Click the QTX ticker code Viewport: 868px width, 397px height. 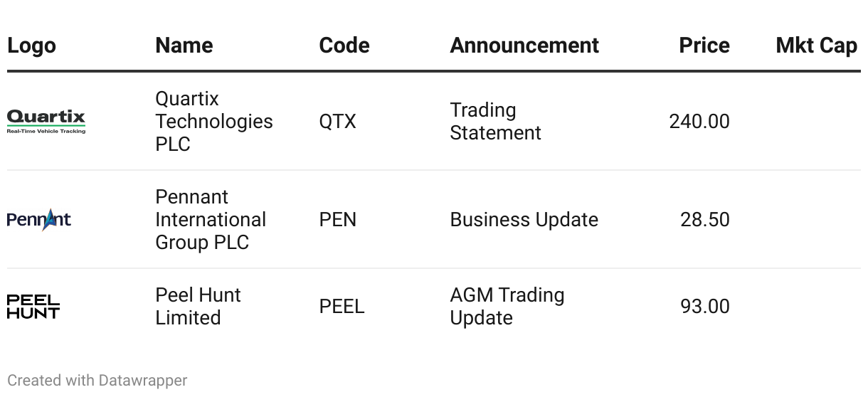[337, 122]
